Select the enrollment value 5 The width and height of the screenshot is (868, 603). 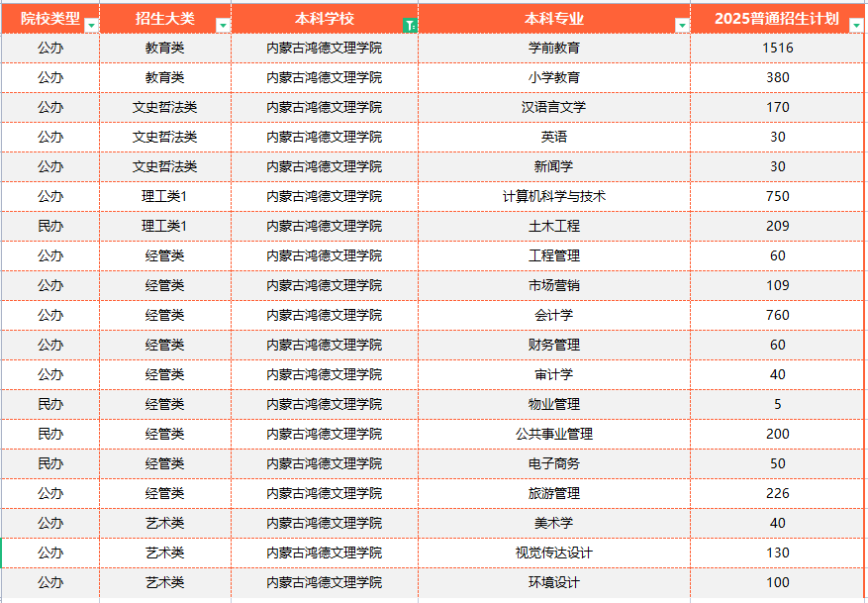pos(778,404)
